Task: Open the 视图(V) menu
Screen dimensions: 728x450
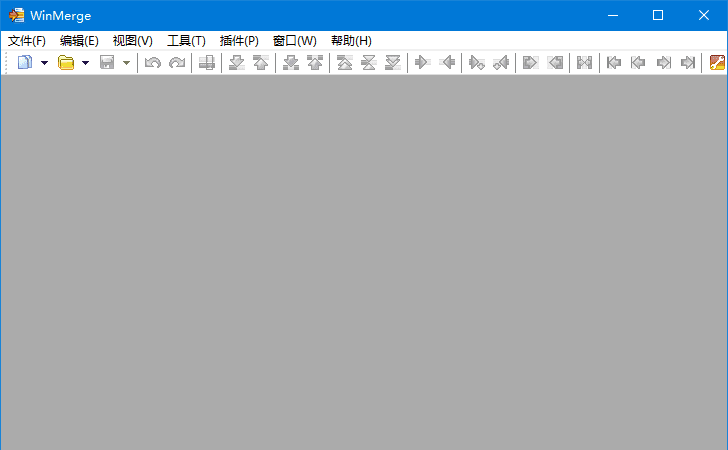Action: 132,41
